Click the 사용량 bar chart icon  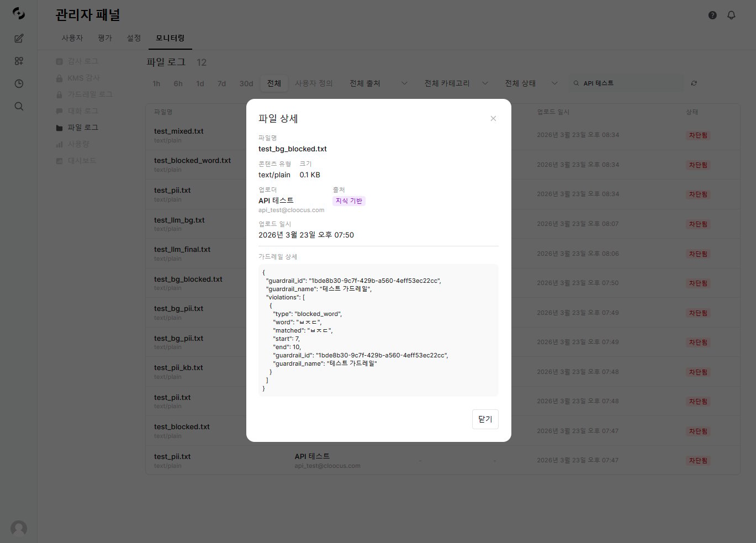pos(59,144)
